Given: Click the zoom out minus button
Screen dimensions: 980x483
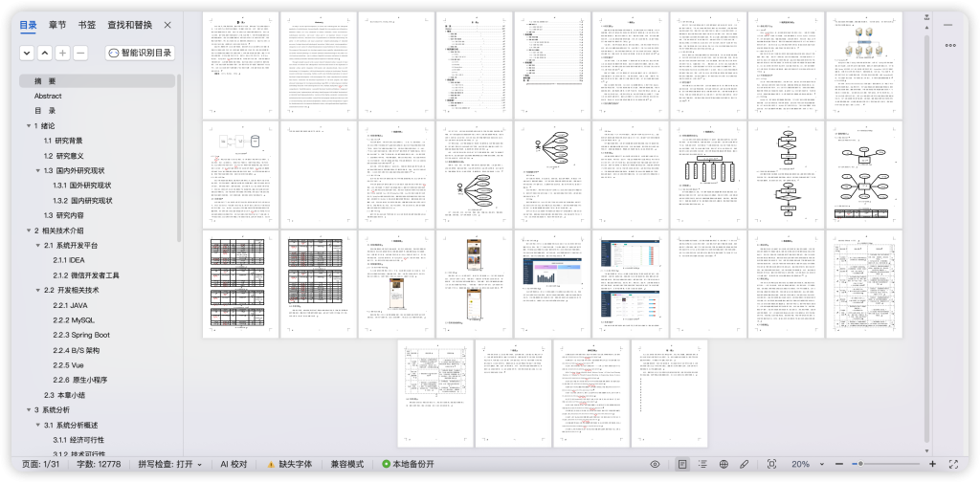Looking at the screenshot, I should (838, 464).
